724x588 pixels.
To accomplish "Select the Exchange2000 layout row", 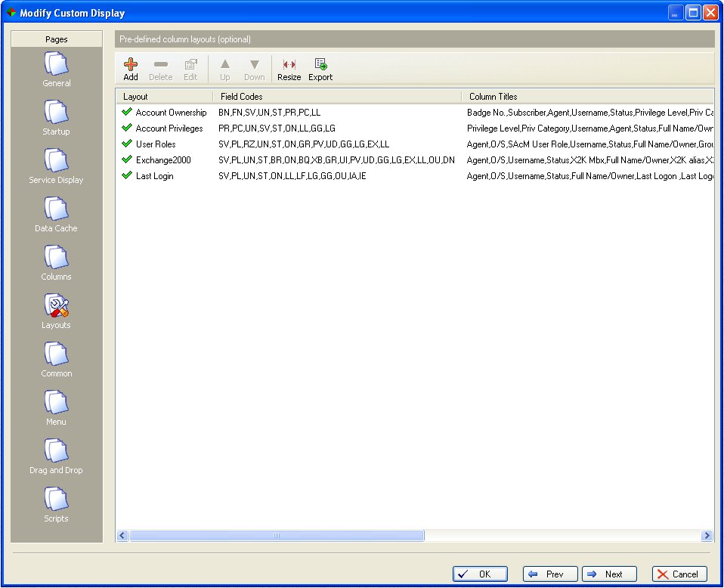I will [163, 159].
